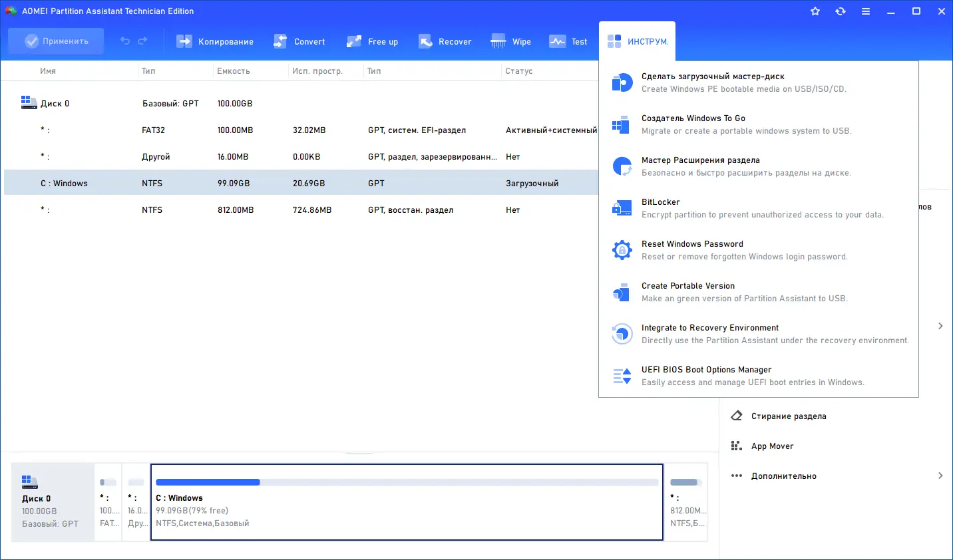Expand the Дополнительно section chevron
This screenshot has width=953, height=560.
940,476
